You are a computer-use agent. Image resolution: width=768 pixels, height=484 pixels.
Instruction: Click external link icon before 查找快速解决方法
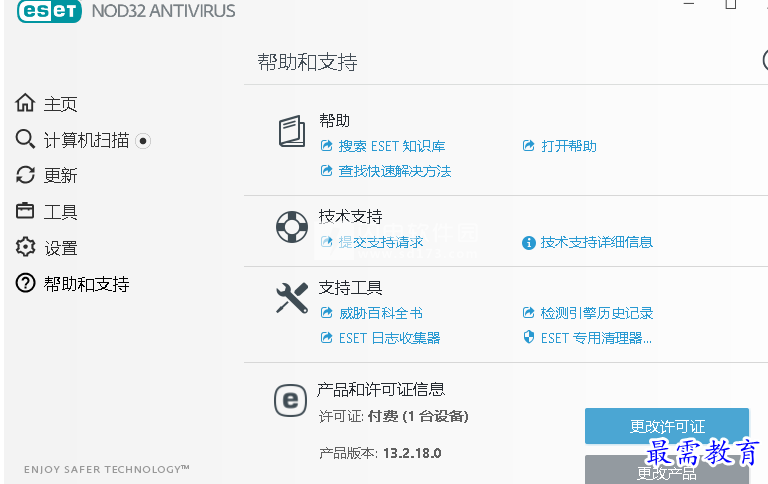click(327, 170)
